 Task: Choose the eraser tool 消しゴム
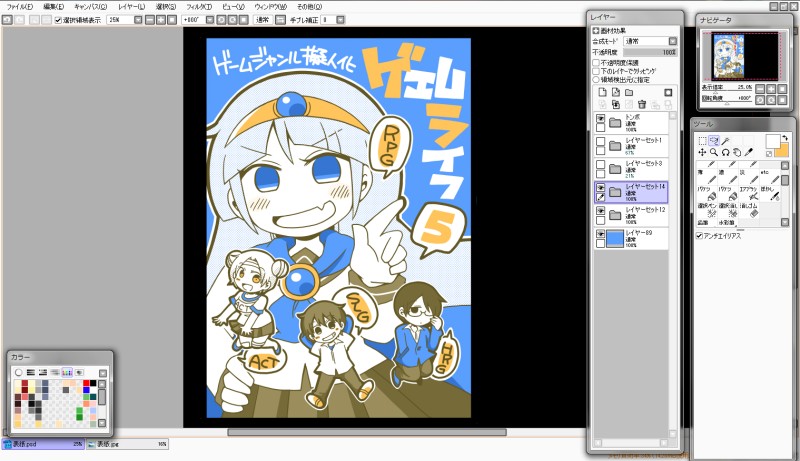click(748, 210)
